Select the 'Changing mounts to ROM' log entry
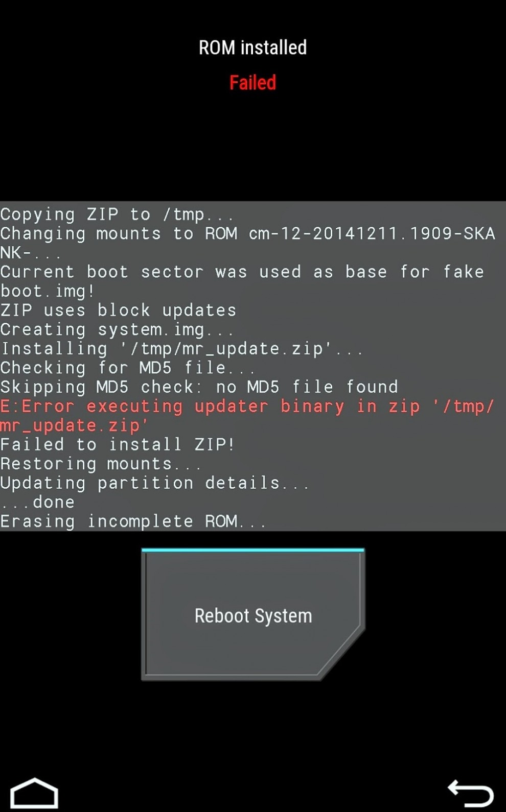The height and width of the screenshot is (812, 506). [247, 243]
